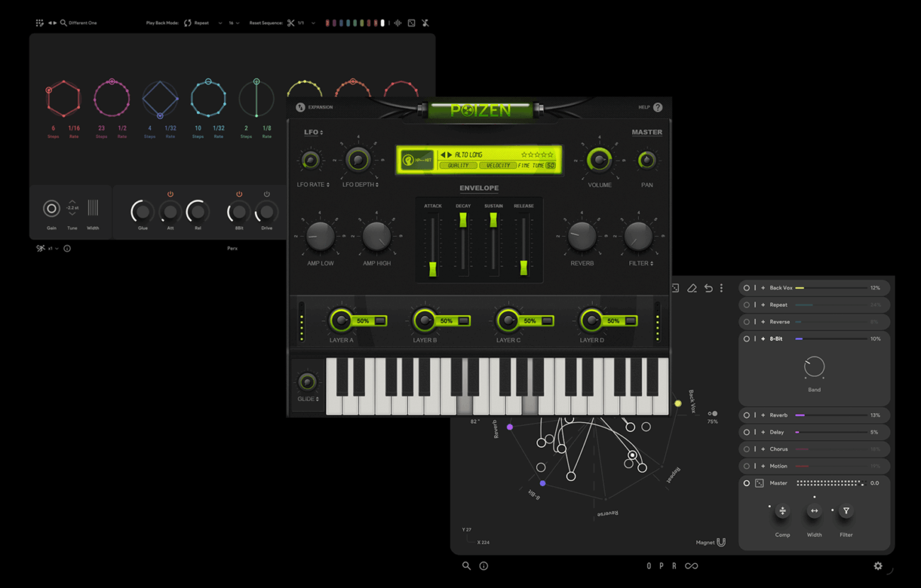Toggle Drive power button in Perx
The height and width of the screenshot is (588, 921).
[x=266, y=194]
